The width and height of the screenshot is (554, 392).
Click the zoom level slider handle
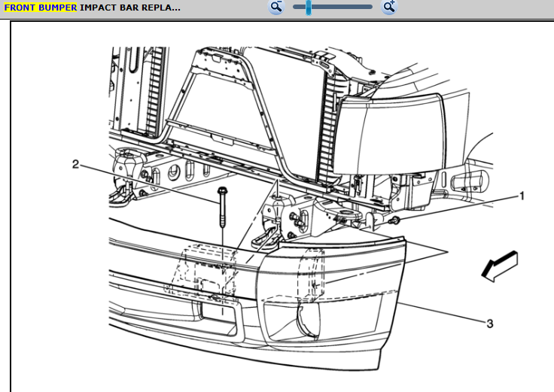[x=309, y=7]
